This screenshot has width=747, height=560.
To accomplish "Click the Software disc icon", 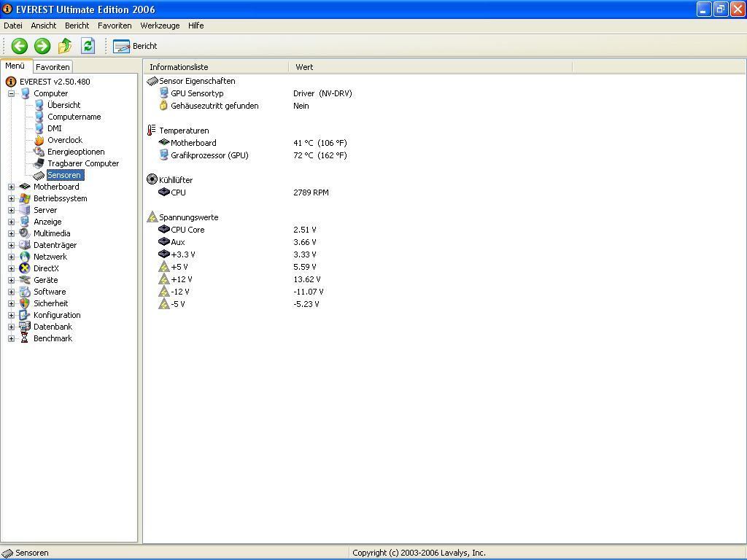I will 25,292.
